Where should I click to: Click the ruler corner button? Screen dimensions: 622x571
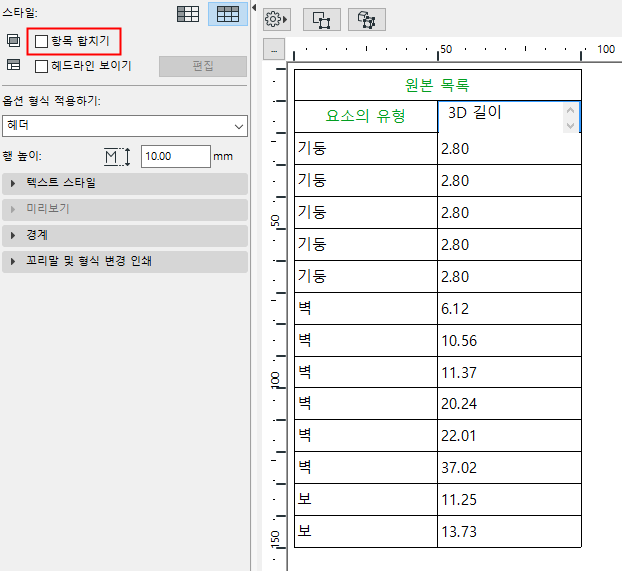pyautogui.click(x=274, y=50)
